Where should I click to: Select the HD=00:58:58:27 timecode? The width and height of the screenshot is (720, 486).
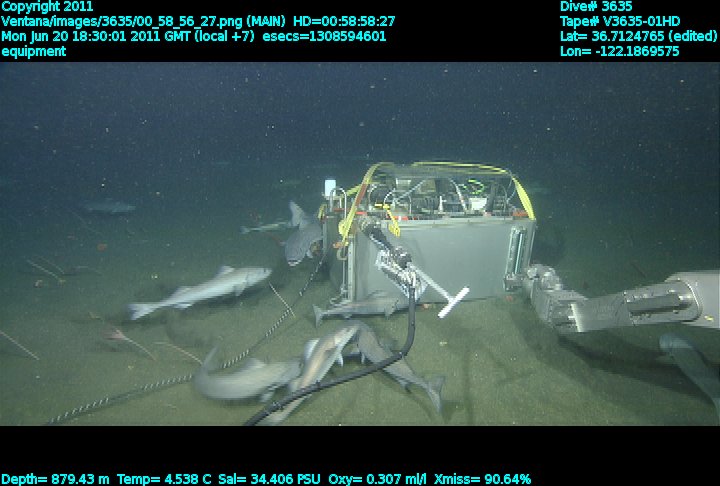point(344,21)
